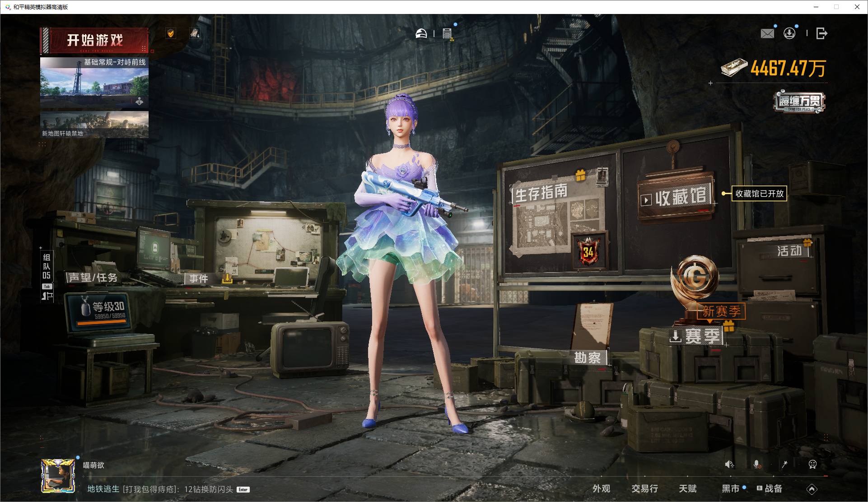Toggle the speaker voice channel icon
The width and height of the screenshot is (868, 502).
(x=729, y=464)
